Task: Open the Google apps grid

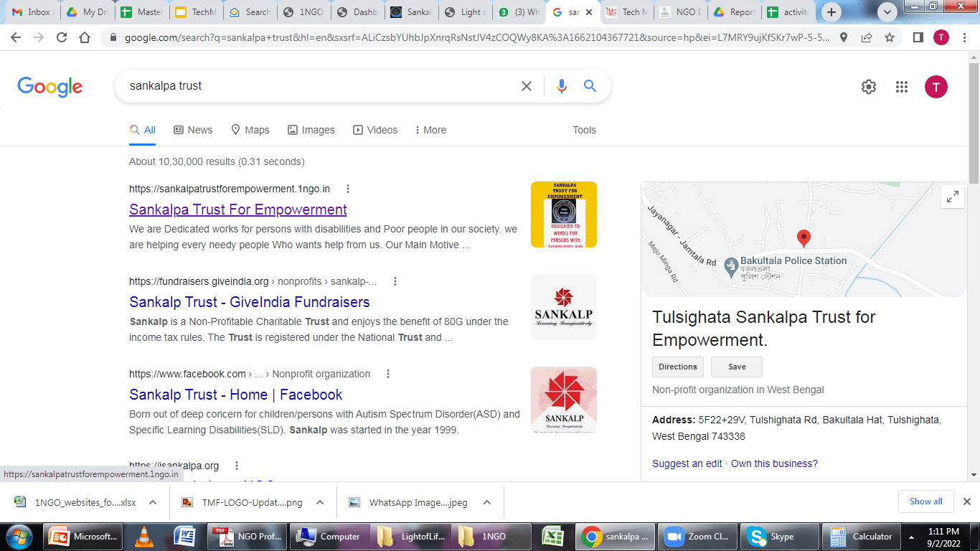Action: [x=902, y=87]
